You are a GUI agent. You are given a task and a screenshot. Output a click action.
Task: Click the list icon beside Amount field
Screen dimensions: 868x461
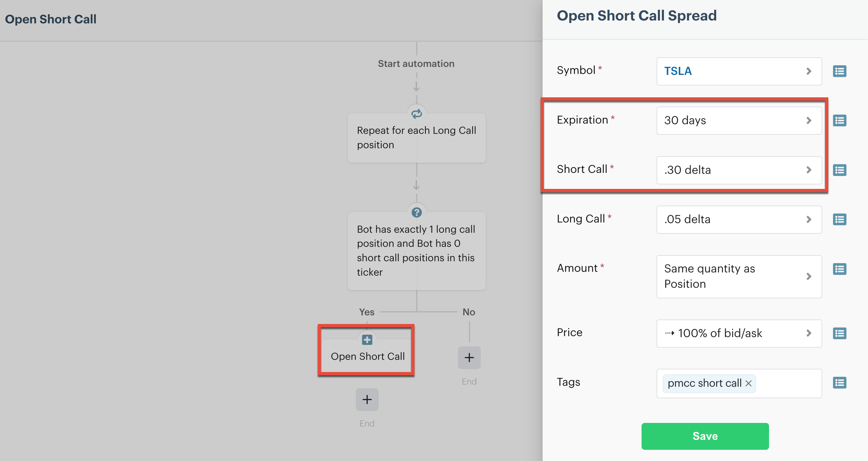(x=839, y=269)
